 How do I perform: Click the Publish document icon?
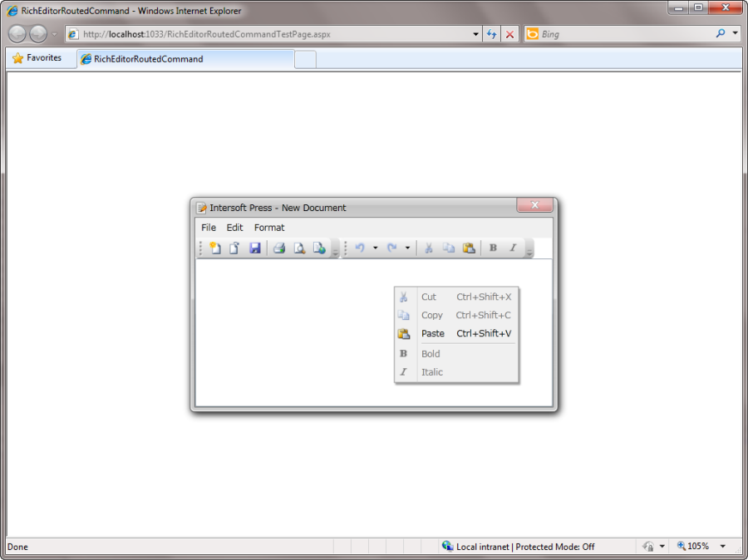[x=319, y=248]
